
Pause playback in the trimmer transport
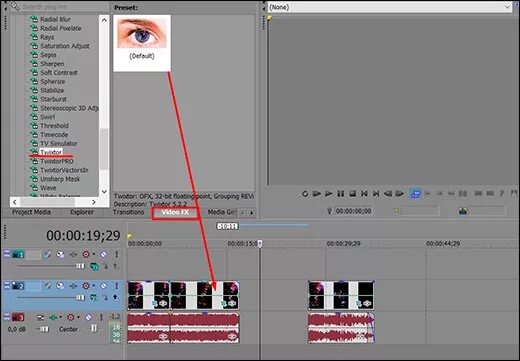click(340, 194)
